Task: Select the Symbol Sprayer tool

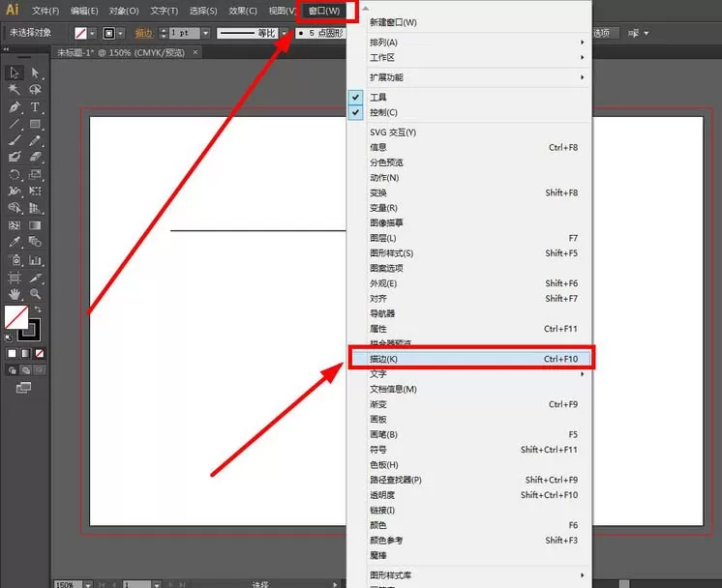Action: (15, 260)
